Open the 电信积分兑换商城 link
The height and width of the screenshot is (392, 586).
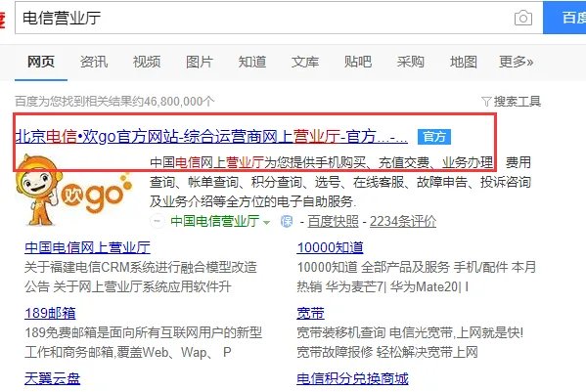[352, 378]
